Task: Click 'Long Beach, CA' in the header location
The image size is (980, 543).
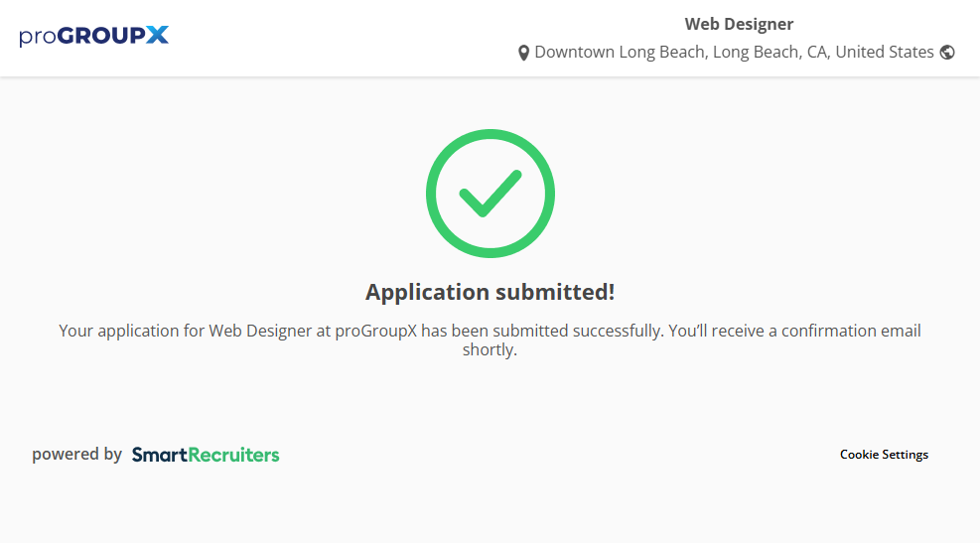Action: point(770,53)
